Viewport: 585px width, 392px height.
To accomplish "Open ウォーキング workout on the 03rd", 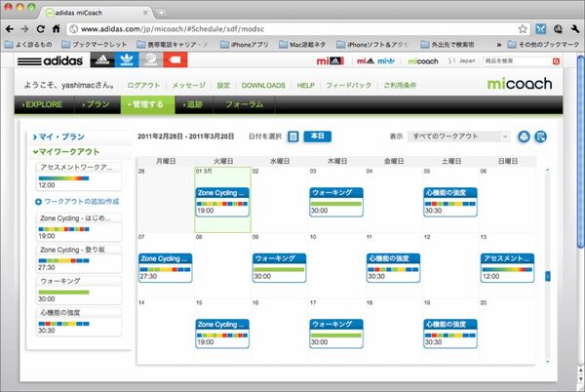I will tap(336, 202).
